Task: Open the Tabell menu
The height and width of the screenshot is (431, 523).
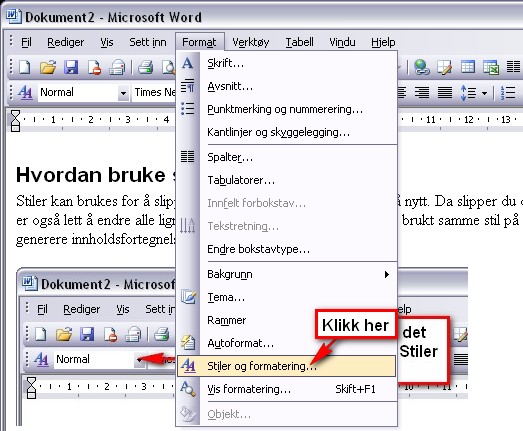Action: pyautogui.click(x=299, y=42)
